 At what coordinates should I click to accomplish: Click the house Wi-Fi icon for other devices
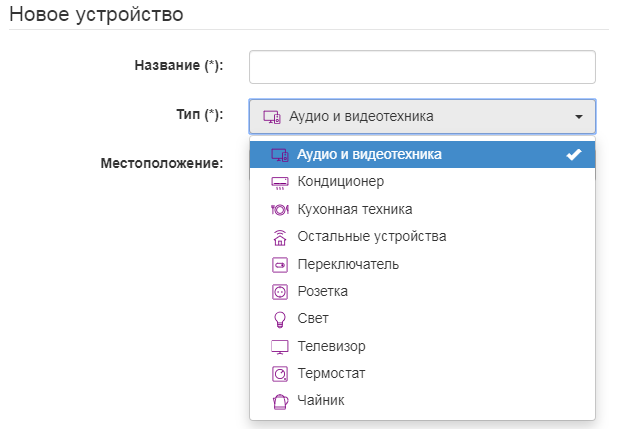[x=279, y=237]
